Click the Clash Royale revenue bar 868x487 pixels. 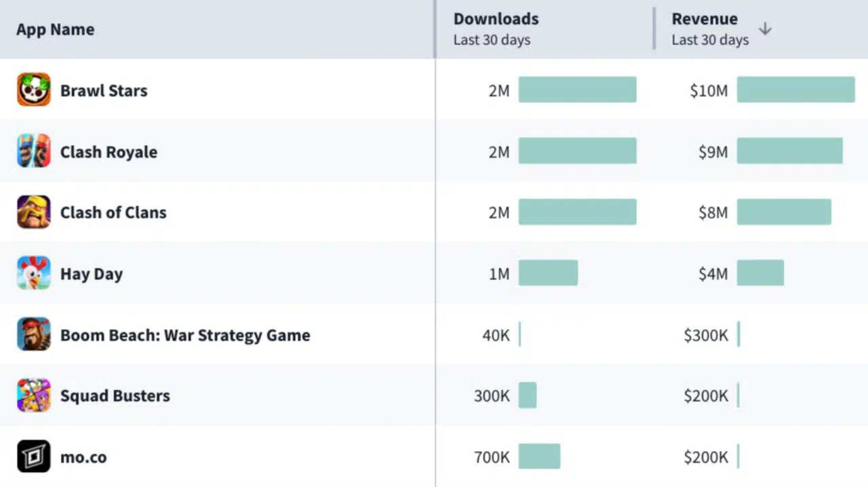(790, 151)
